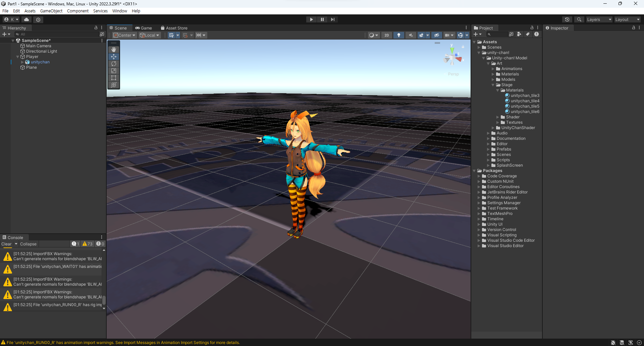Open the Clear options dropdown arrow in Console
Screen dimensions: 644x346
tap(16, 244)
